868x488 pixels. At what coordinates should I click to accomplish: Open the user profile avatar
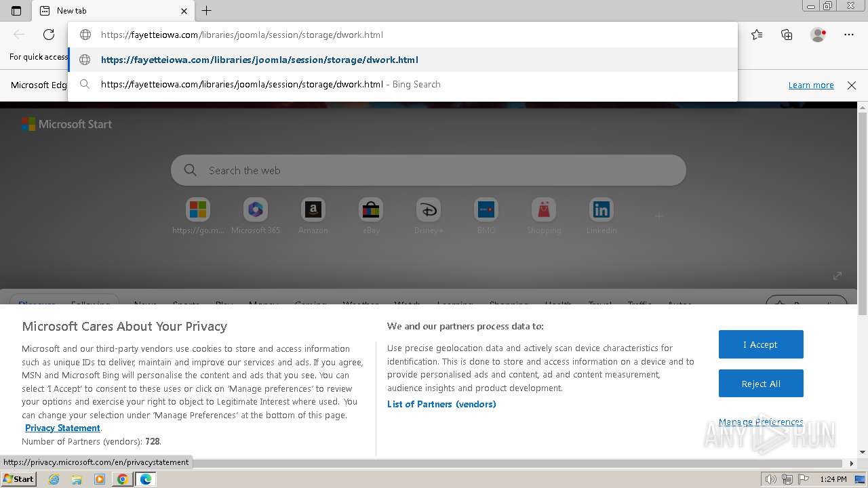818,35
